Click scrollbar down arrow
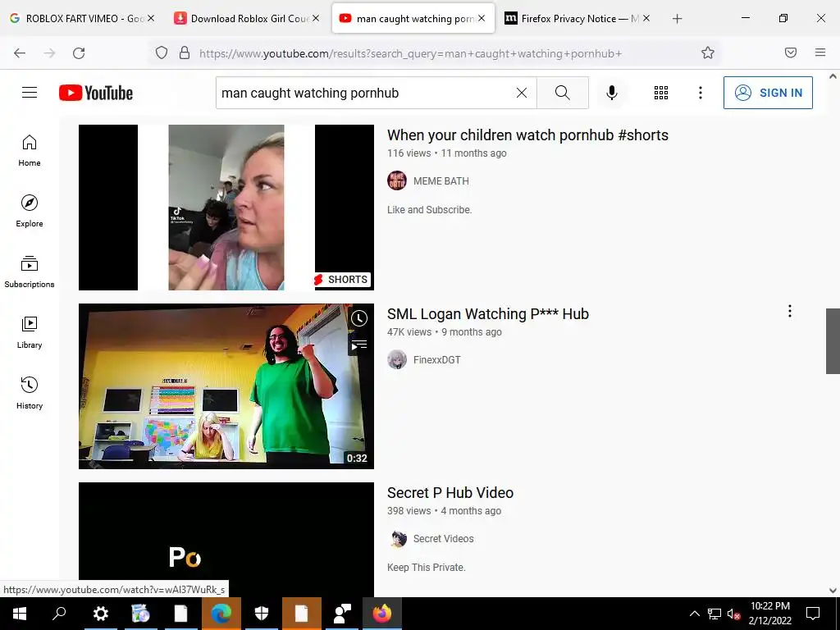 tap(833, 591)
